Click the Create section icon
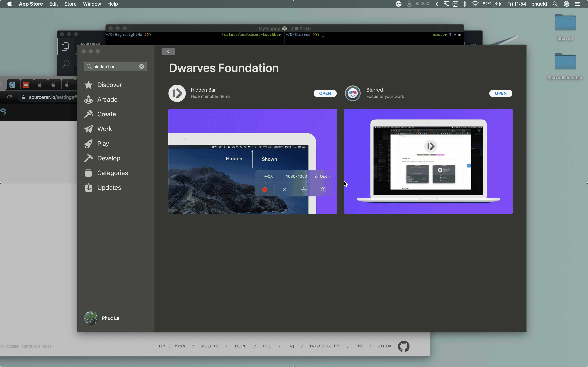This screenshot has height=367, width=588. (x=89, y=114)
